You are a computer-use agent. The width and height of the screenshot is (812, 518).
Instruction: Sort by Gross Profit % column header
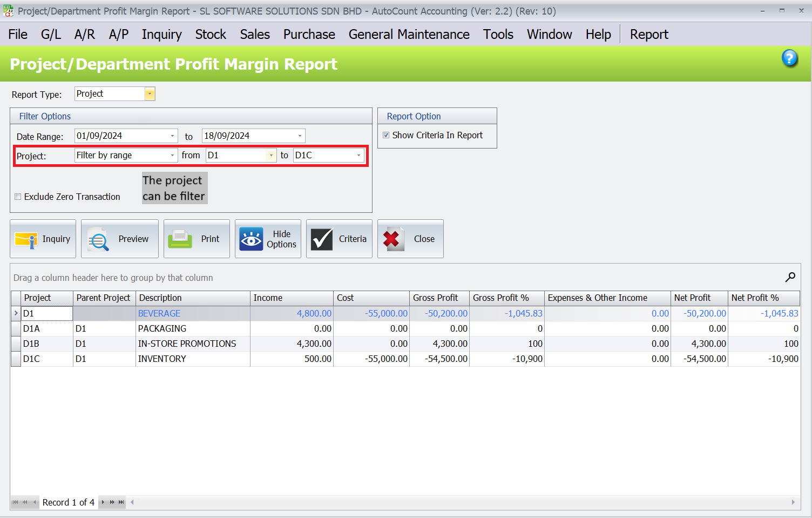(500, 298)
